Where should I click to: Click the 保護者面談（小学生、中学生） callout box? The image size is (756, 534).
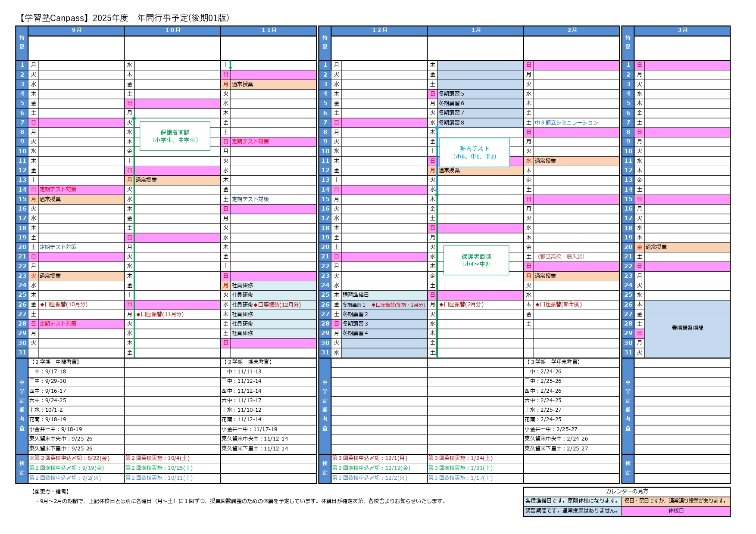click(x=175, y=136)
